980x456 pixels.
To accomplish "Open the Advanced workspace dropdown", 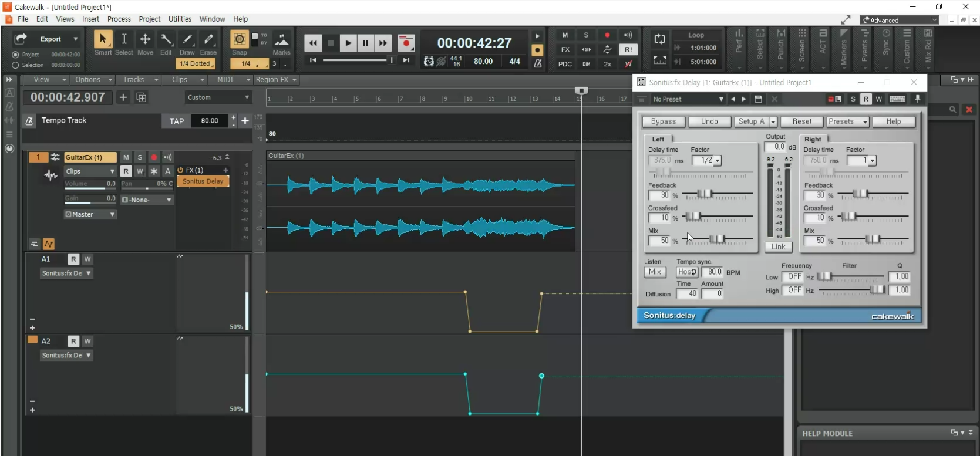I will pos(900,20).
